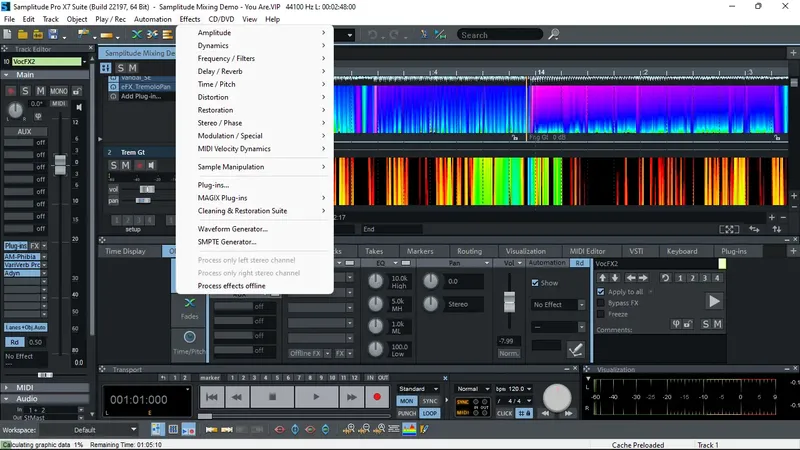This screenshot has width=800, height=450.
Task: Click the automation draw pencil icon
Action: click(x=575, y=349)
